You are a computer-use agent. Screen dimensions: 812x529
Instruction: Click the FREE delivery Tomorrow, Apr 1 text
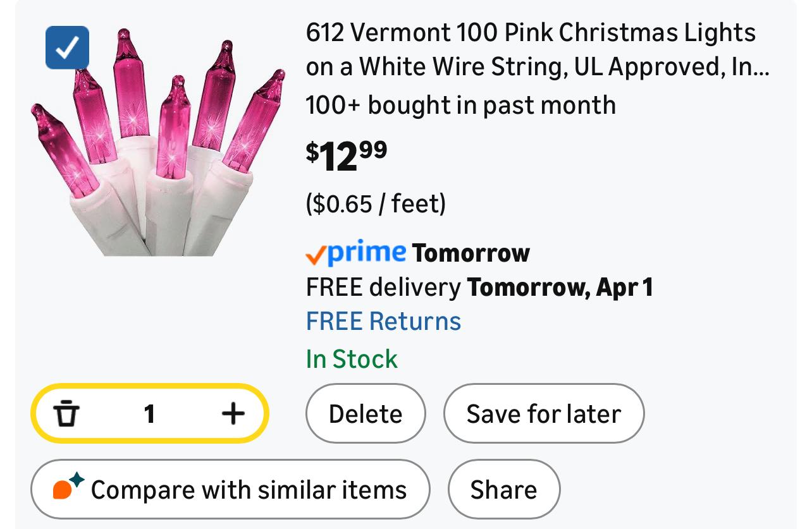pos(479,288)
